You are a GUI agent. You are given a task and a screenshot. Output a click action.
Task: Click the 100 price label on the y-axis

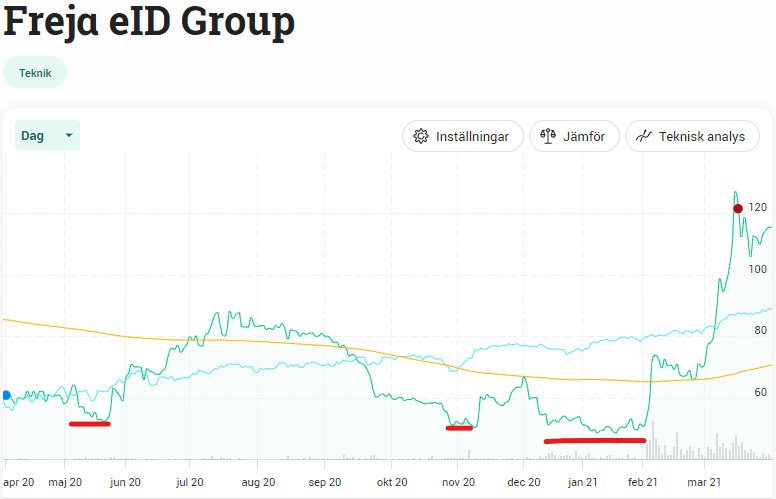point(757,270)
